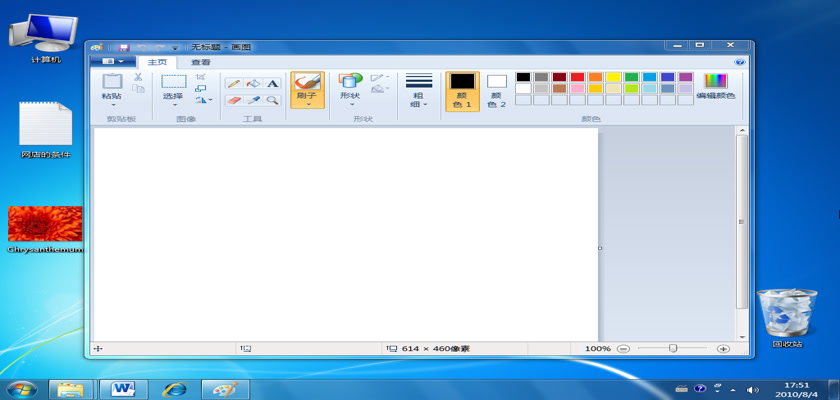Click the Cut scissors icon
840x400 pixels.
click(x=138, y=77)
